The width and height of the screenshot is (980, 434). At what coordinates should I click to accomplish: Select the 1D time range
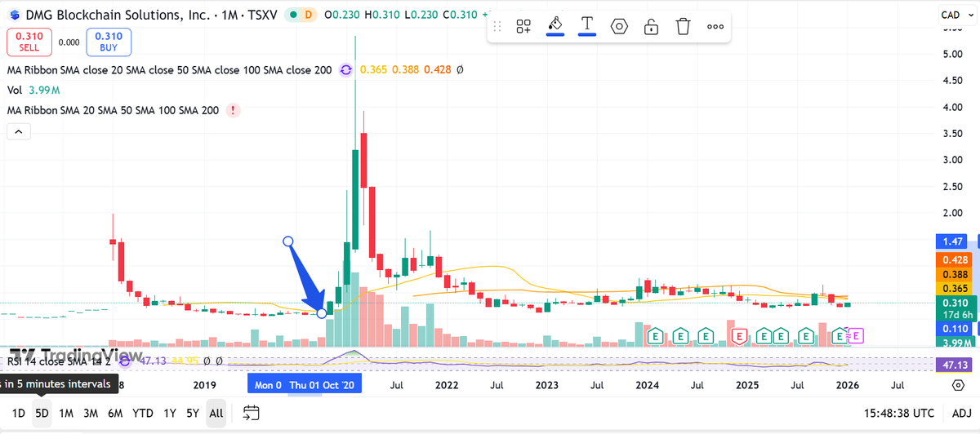(x=19, y=414)
